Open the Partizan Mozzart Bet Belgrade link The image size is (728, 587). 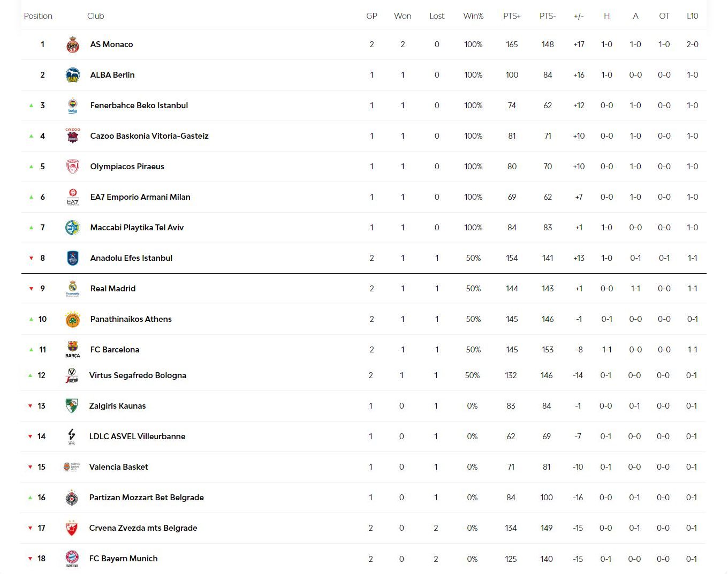pos(146,498)
